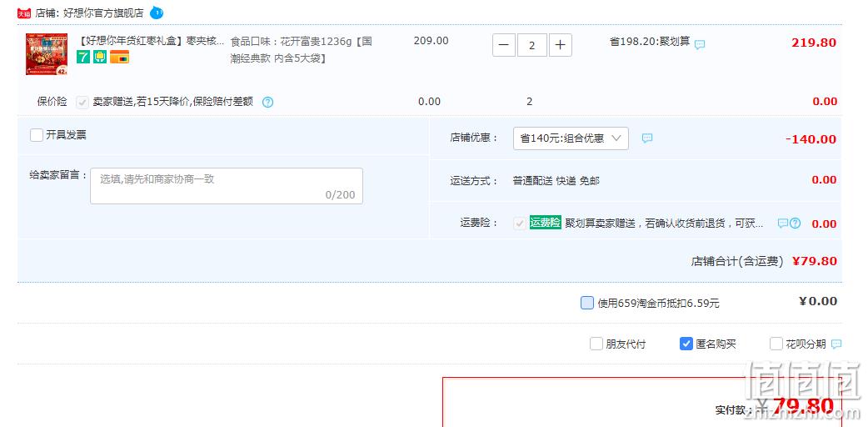868x427 pixels.
Task: Click the 普通配送 快递 免邮 shipping text
Action: pyautogui.click(x=556, y=181)
